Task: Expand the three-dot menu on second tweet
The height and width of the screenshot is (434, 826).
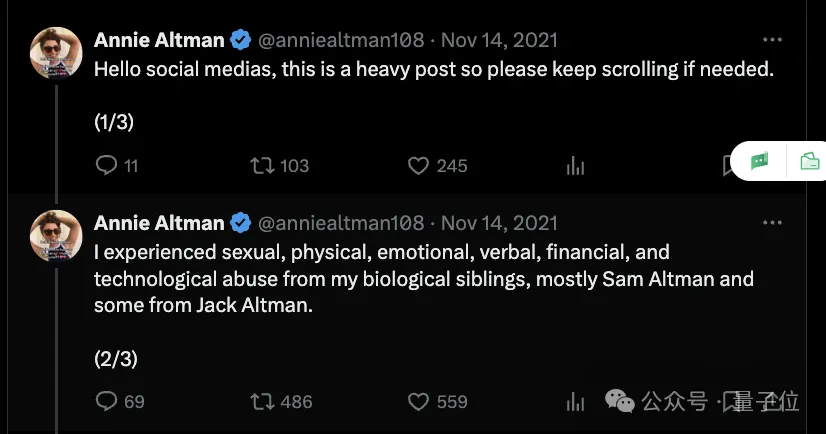Action: (772, 222)
